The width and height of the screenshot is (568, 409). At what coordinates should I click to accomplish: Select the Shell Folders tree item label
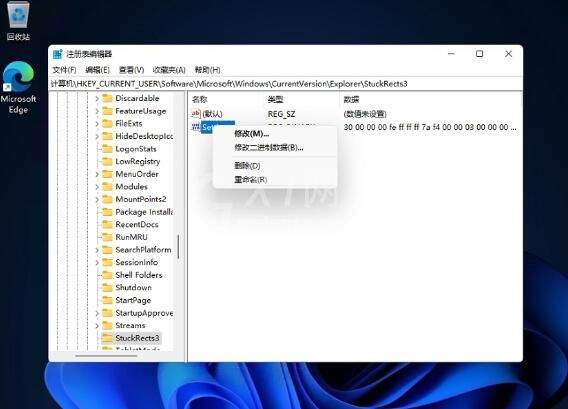tap(139, 275)
